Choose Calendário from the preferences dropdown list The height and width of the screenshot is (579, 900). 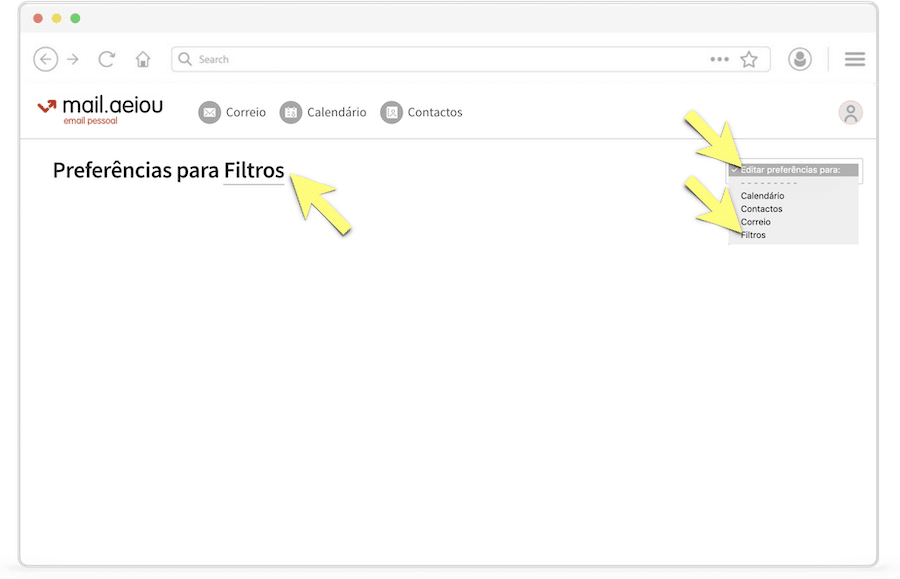point(762,196)
